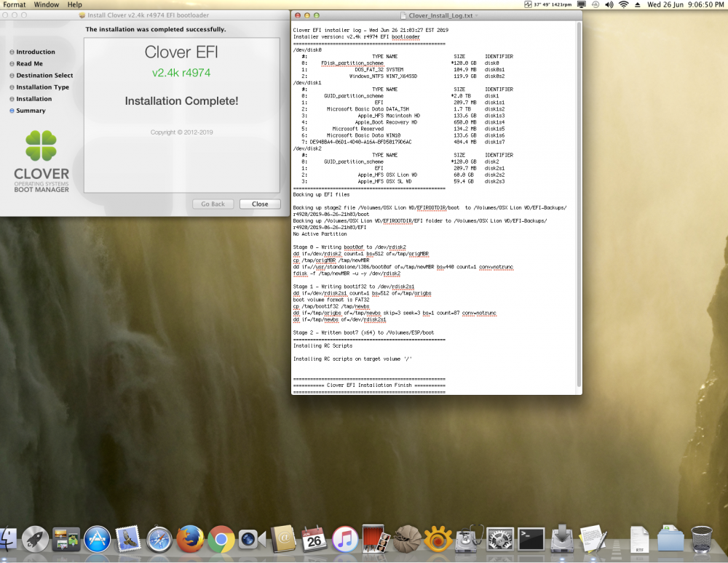Launch Terminal from the dock
The width and height of the screenshot is (728, 563).
tap(531, 539)
